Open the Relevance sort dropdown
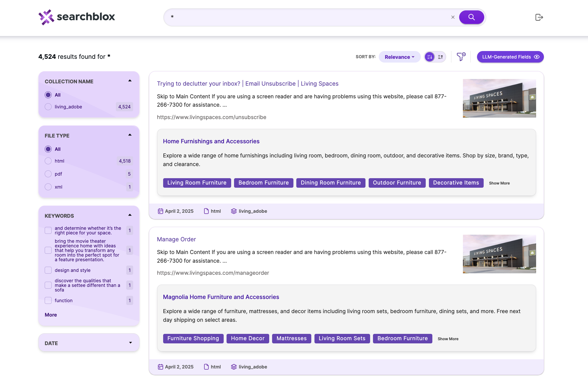Image resolution: width=588 pixels, height=380 pixels. tap(399, 57)
